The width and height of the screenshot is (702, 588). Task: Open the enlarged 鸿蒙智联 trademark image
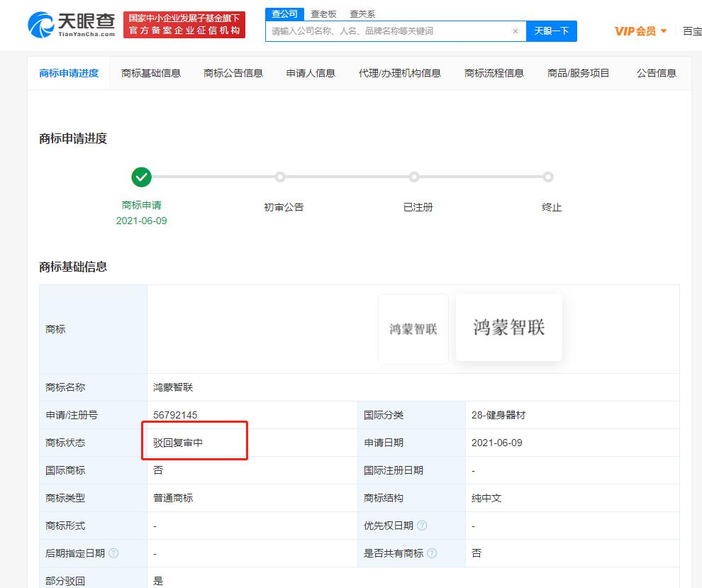(x=509, y=327)
